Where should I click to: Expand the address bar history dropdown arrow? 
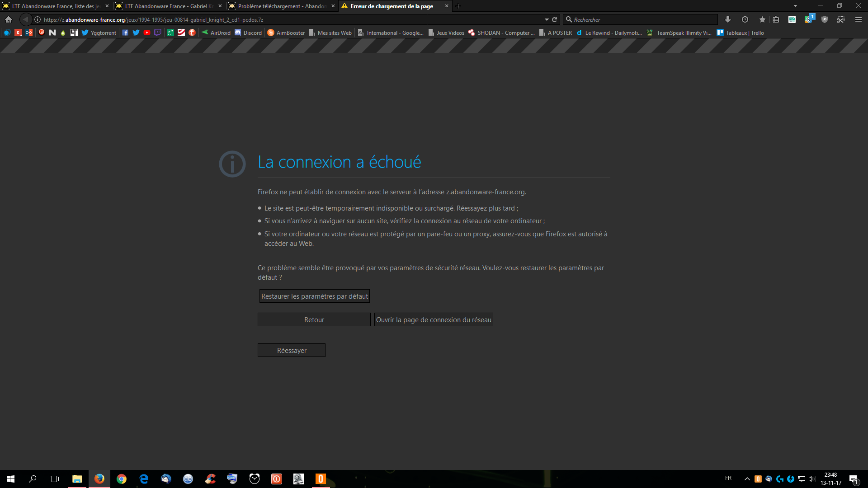coord(547,19)
